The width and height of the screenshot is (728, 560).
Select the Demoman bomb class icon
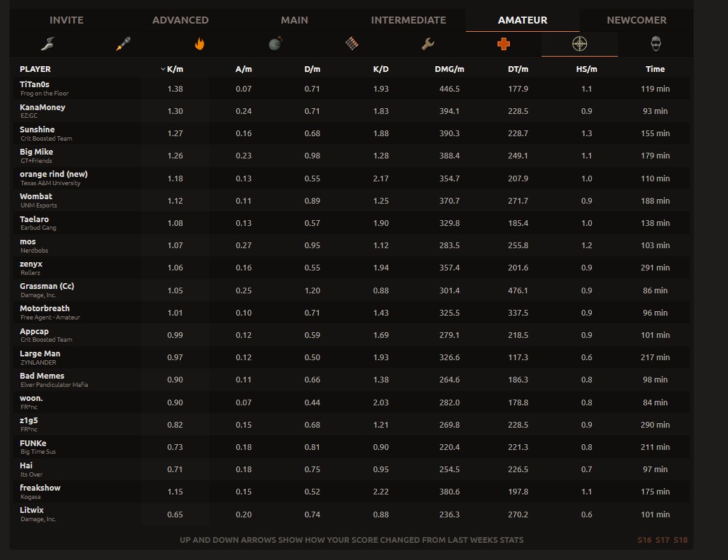pos(276,44)
